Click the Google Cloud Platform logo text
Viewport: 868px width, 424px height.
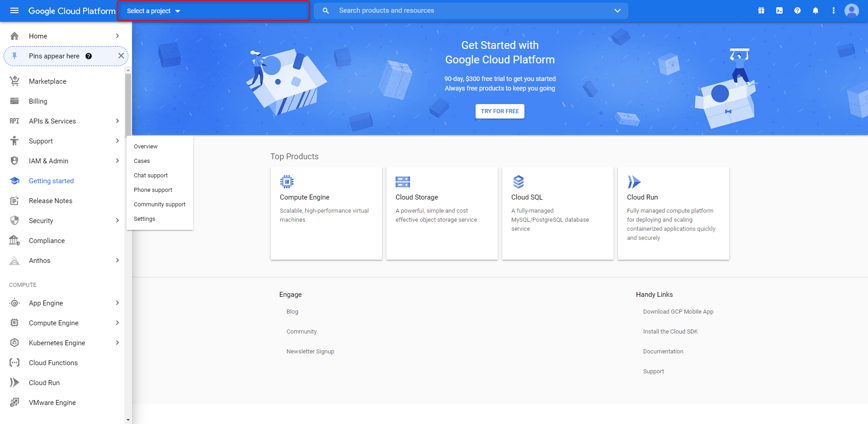click(72, 11)
